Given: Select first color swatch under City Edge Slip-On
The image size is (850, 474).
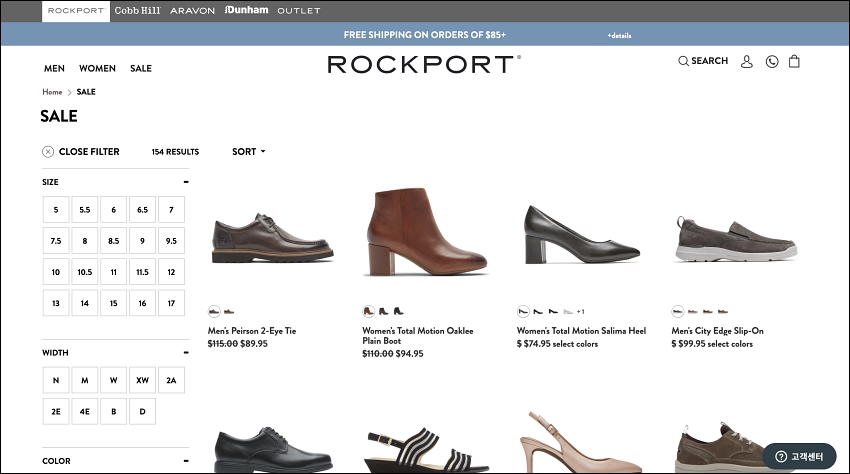Looking at the screenshot, I should coord(678,311).
